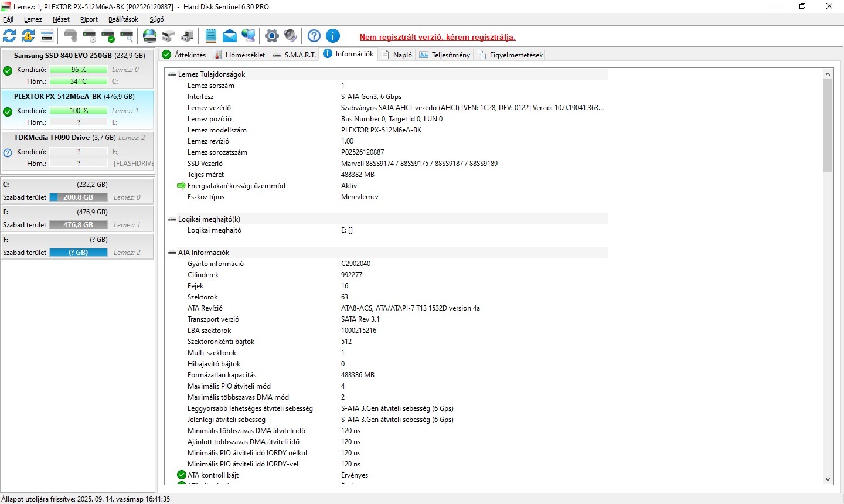
Task: Click the Interfész row value S-ATA Gen3
Action: coord(372,97)
